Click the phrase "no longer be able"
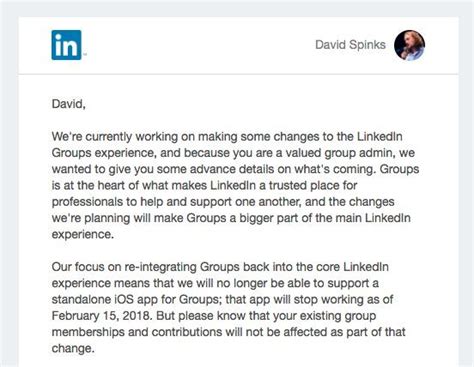The width and height of the screenshot is (474, 367). point(264,283)
